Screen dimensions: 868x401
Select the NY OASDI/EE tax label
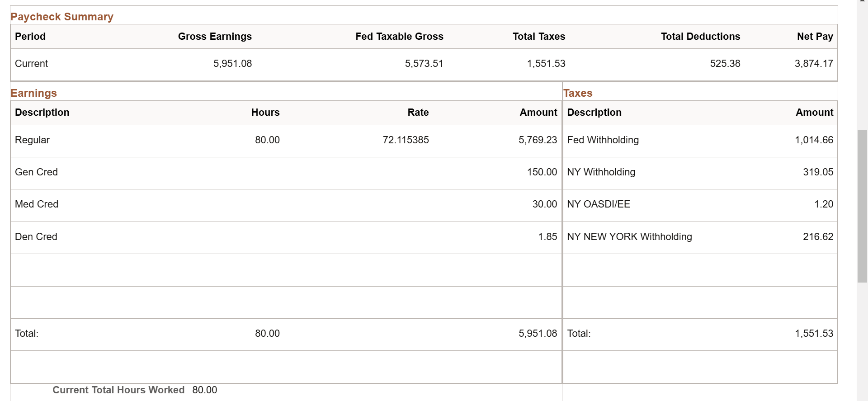pos(599,204)
